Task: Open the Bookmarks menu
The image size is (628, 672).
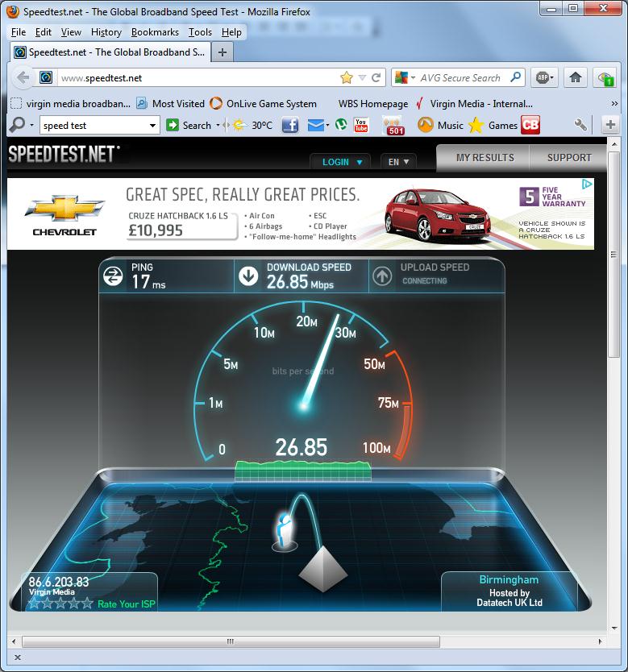Action: (x=155, y=32)
